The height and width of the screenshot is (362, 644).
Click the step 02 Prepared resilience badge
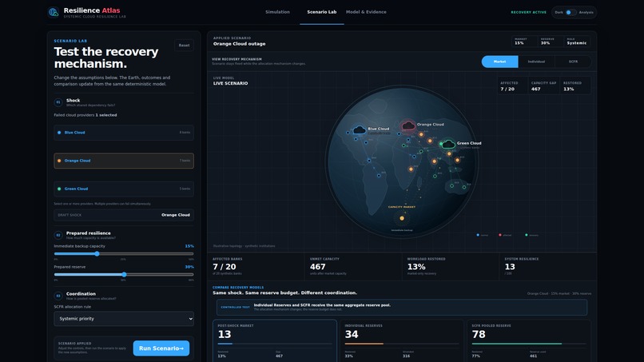coord(58,235)
